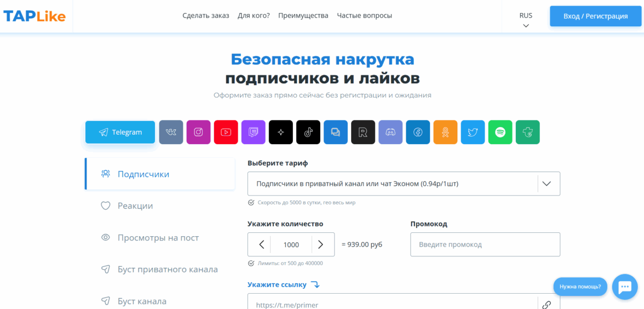Choose the Instagram platform icon

(198, 132)
